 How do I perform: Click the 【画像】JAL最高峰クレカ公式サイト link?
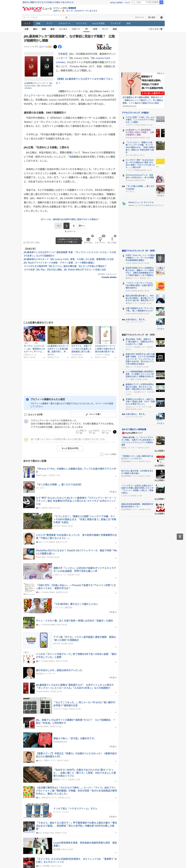pyautogui.click(x=84, y=81)
